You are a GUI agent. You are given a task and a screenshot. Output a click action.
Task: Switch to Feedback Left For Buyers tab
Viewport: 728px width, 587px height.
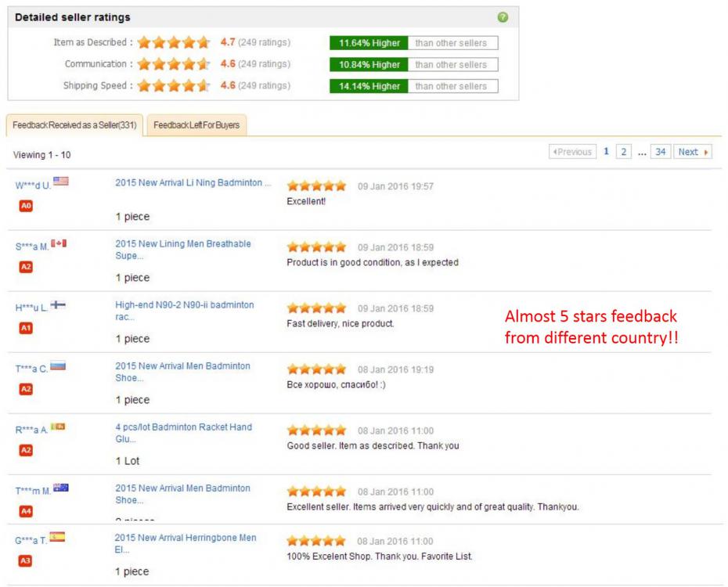coord(196,125)
